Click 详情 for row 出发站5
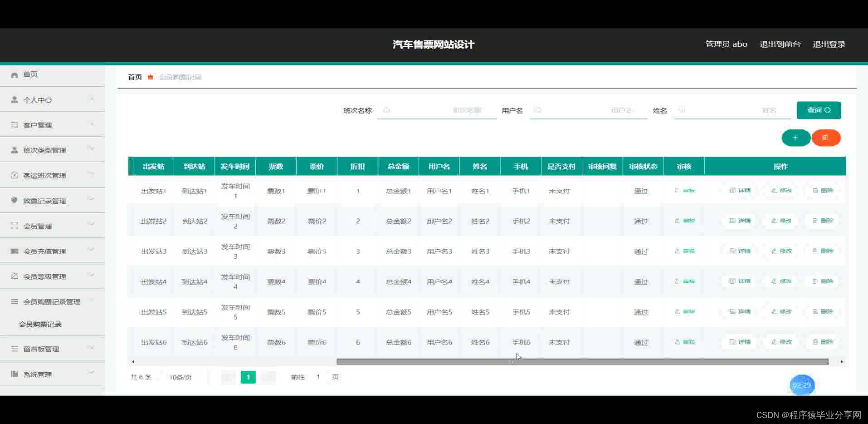 pyautogui.click(x=740, y=312)
